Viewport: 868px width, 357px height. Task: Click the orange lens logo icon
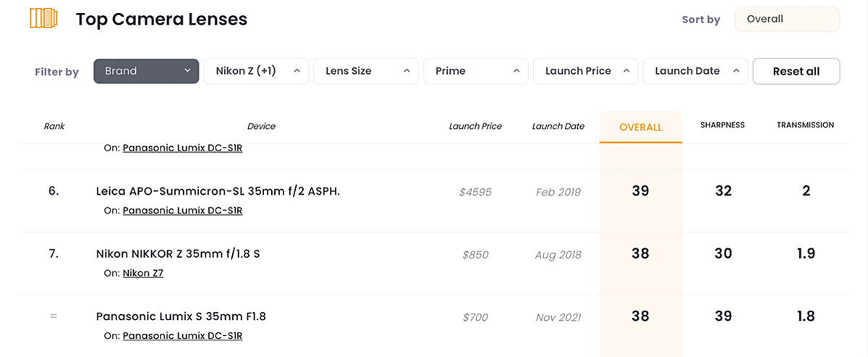pos(43,19)
